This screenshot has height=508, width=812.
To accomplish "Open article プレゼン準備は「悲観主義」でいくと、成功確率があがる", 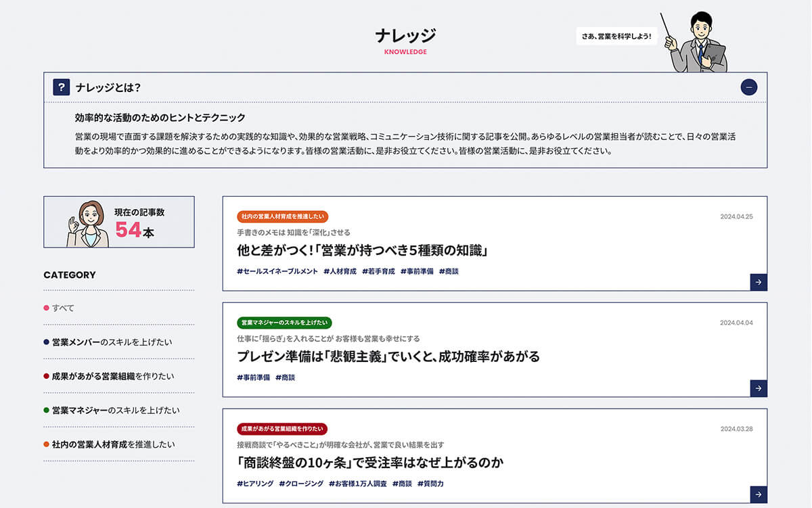I will click(388, 356).
